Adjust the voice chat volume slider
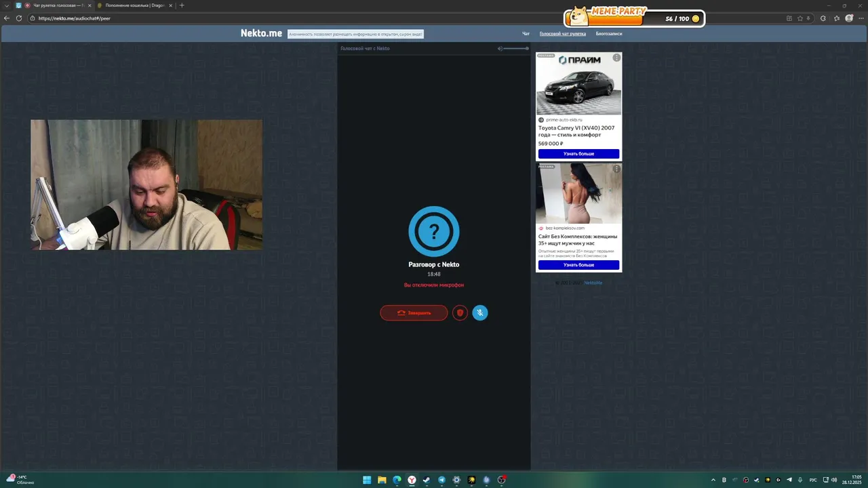868x488 pixels. click(x=516, y=48)
